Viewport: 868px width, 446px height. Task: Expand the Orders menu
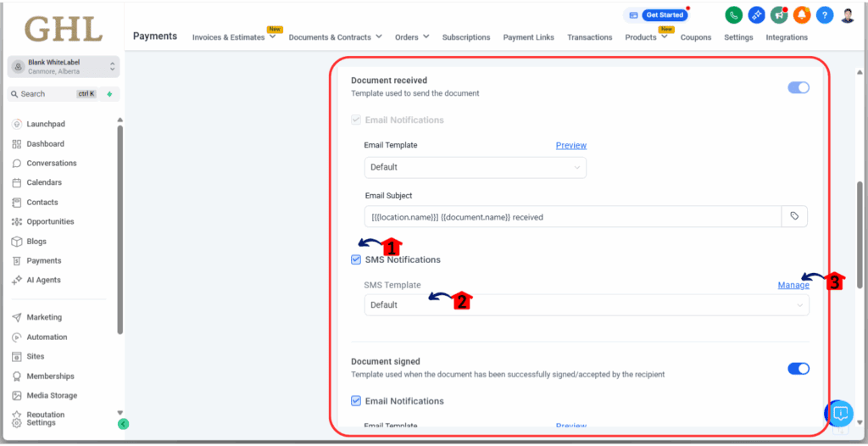(412, 37)
